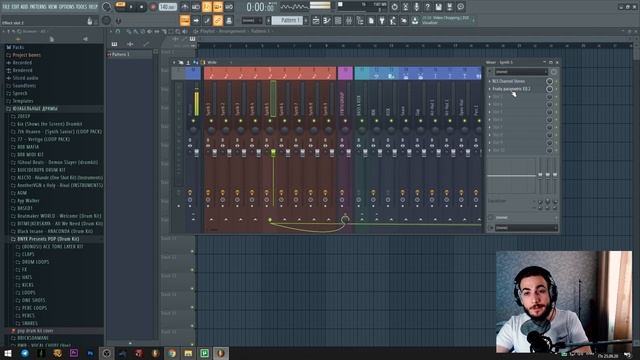
Task: Open the ADD menu
Action: tap(24, 7)
